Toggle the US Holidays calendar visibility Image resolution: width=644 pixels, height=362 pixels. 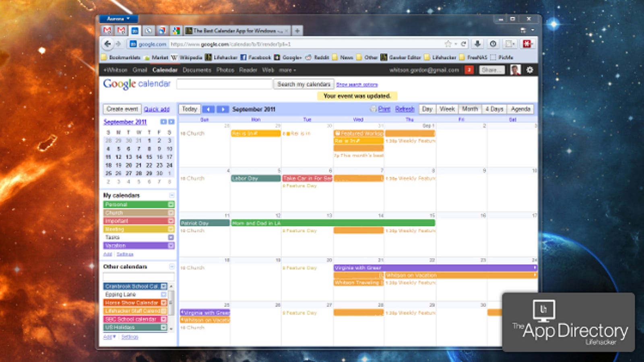point(135,327)
